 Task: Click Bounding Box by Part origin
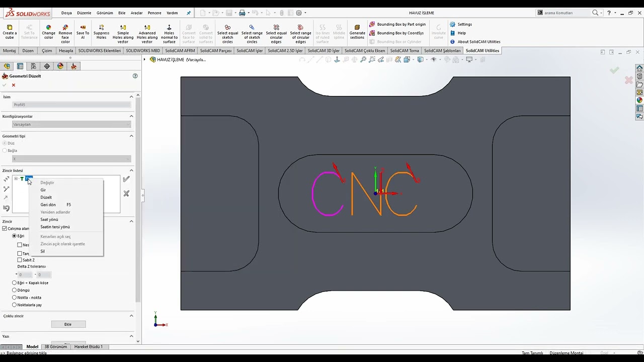[x=397, y=24]
